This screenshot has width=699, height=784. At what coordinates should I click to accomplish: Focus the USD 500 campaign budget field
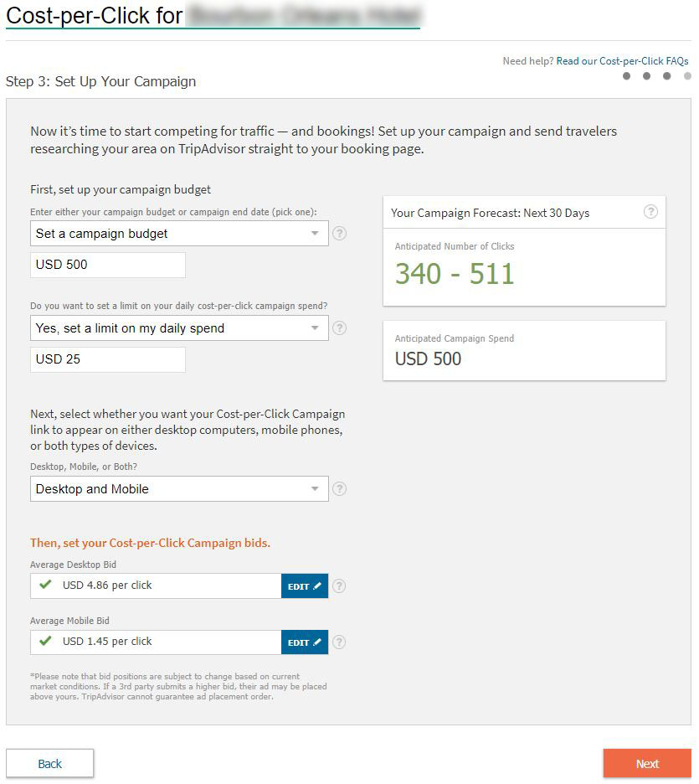[x=108, y=265]
